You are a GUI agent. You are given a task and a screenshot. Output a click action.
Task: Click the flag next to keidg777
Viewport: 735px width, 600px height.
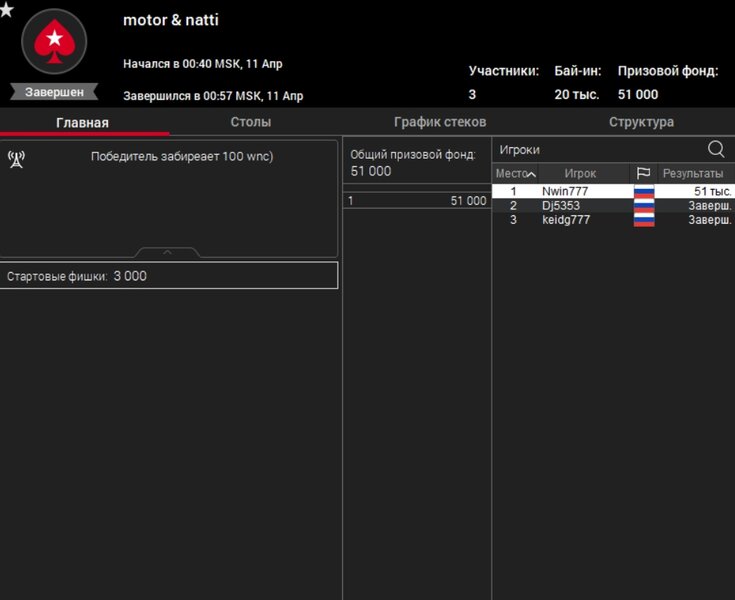(644, 220)
